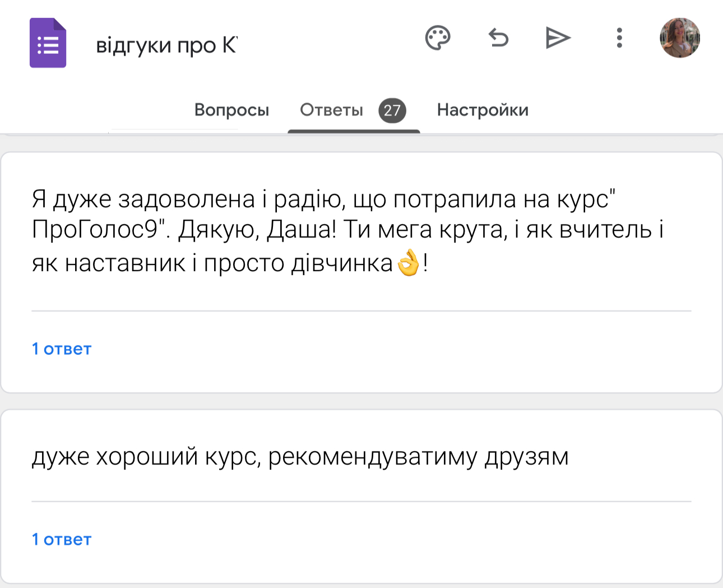Screen dimensions: 723x588
Task: Open "1 ответ" under "дуже хороший курс" review
Action: click(62, 540)
